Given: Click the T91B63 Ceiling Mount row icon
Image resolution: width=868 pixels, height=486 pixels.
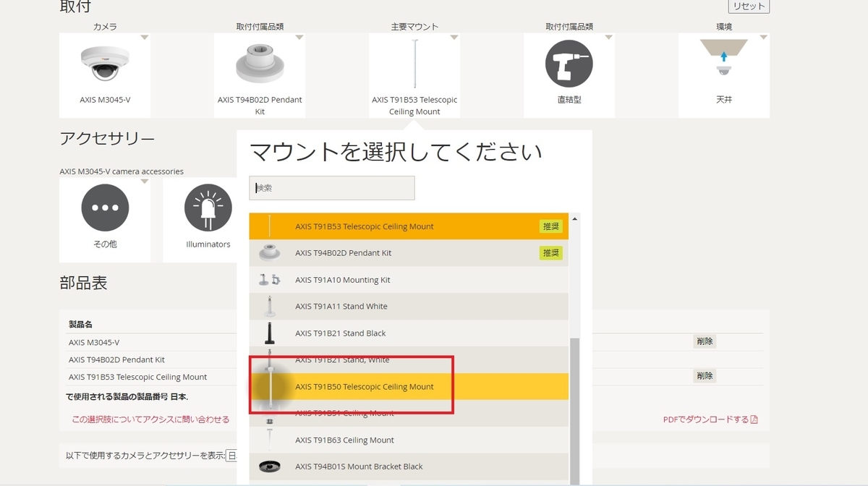Looking at the screenshot, I should [270, 440].
